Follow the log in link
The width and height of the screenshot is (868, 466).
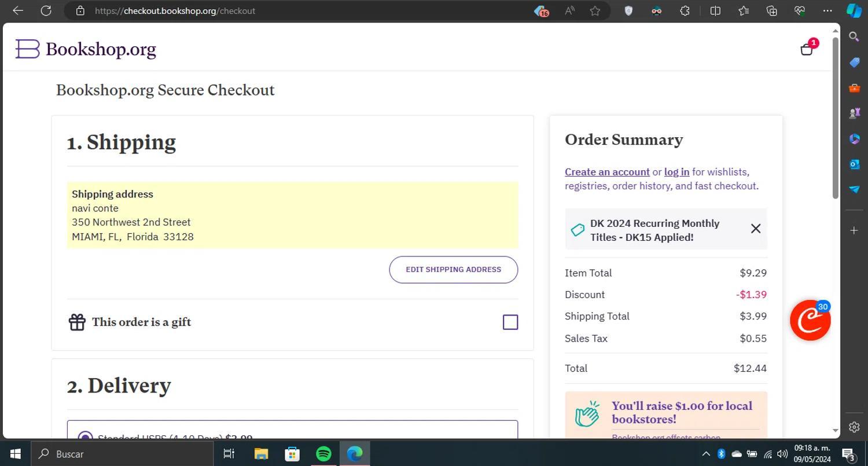[676, 172]
